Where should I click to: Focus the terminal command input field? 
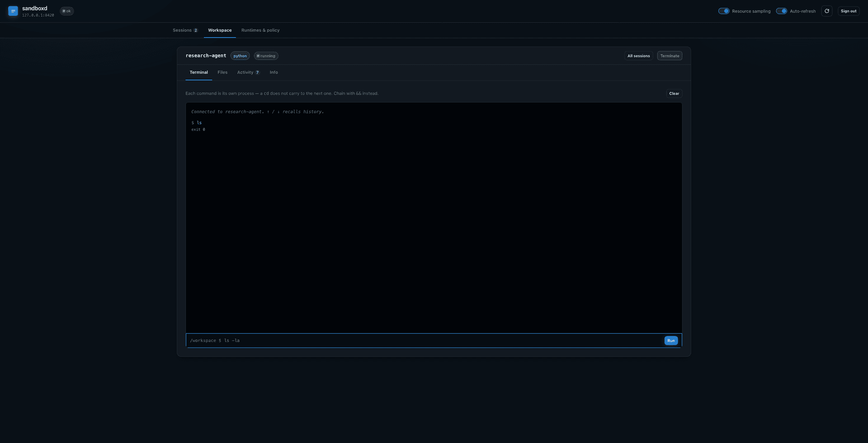point(442,340)
